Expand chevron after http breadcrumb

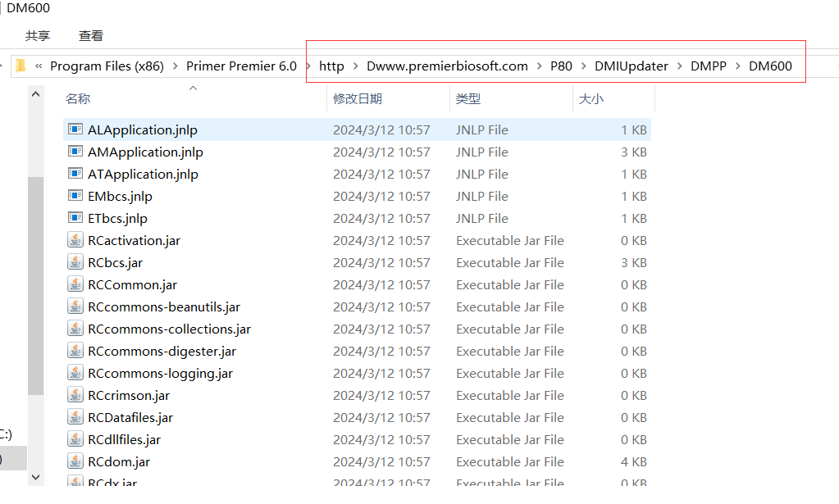click(x=355, y=66)
